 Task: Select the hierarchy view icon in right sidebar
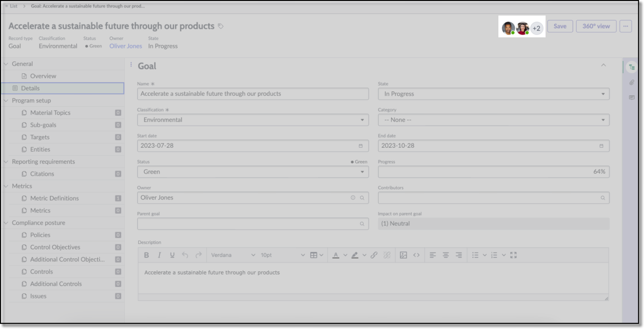pos(632,66)
